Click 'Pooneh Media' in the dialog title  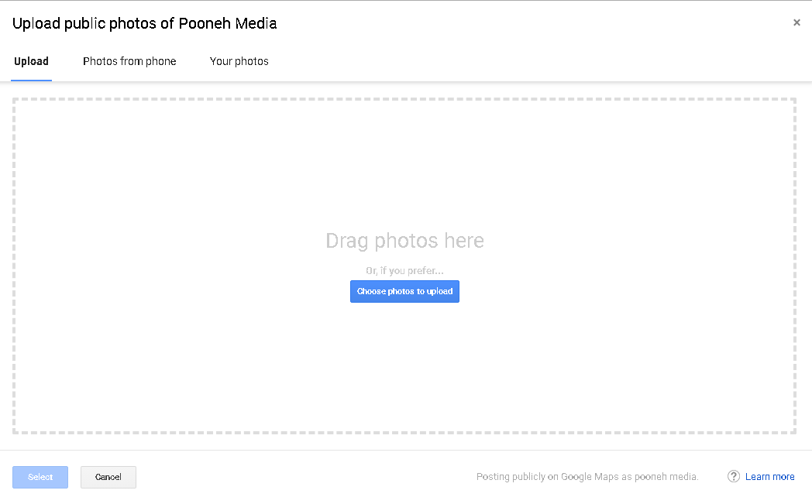228,23
